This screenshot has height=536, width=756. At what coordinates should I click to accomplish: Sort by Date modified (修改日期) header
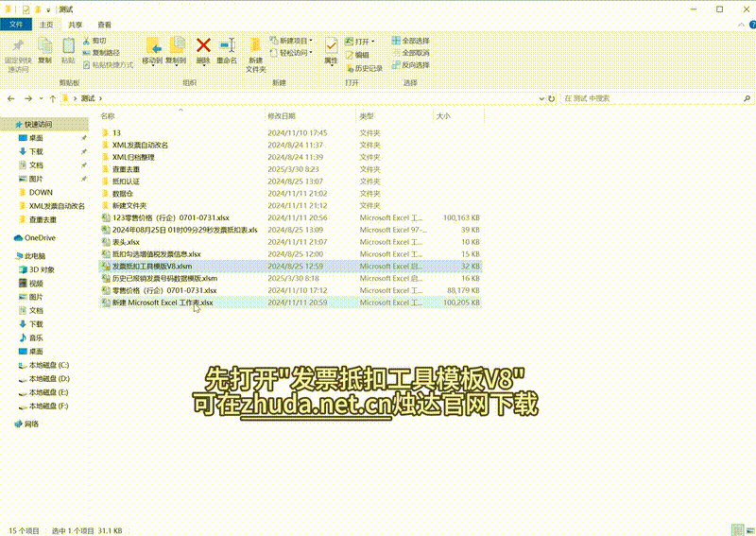point(310,116)
